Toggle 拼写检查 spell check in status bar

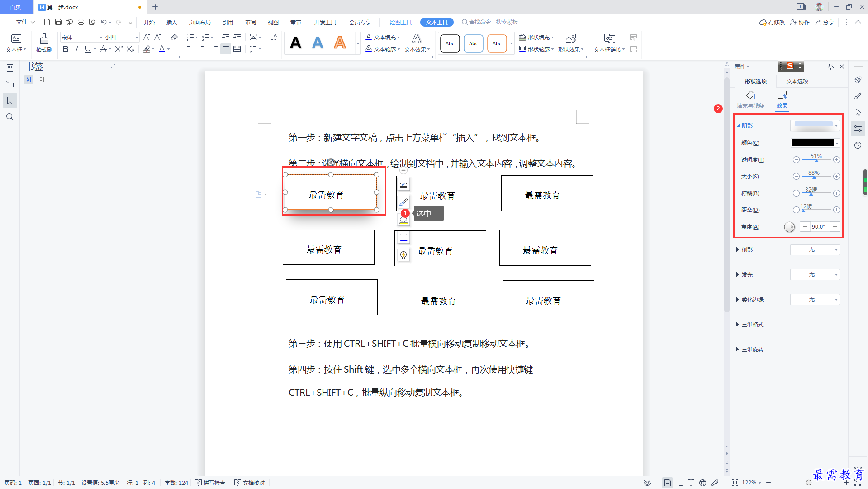pos(210,483)
